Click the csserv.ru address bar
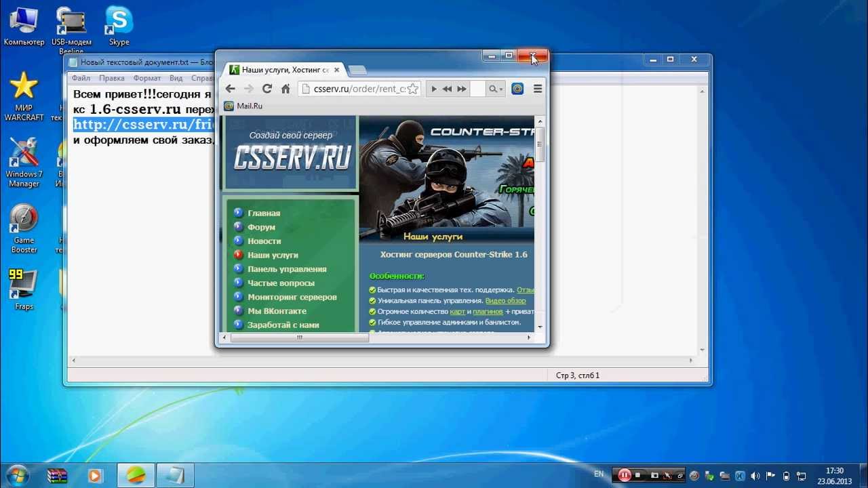Screen dimensions: 868x488 (359, 89)
